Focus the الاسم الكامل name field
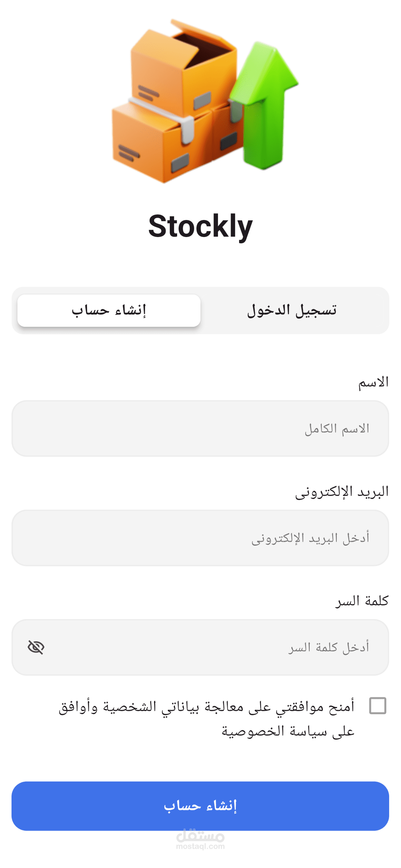The height and width of the screenshot is (868, 401). click(x=200, y=428)
